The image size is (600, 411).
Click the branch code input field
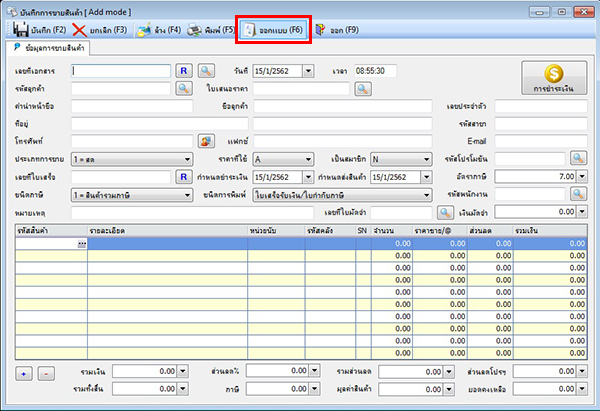tap(541, 124)
